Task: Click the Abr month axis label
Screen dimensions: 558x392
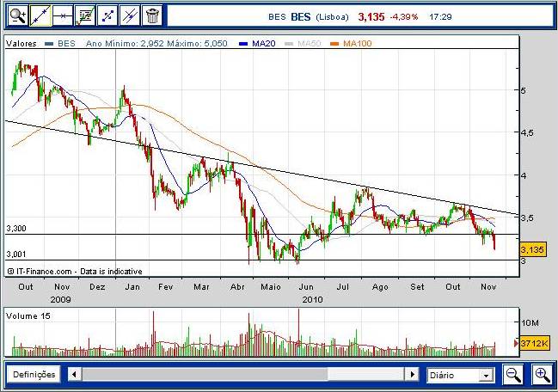Action: point(237,287)
